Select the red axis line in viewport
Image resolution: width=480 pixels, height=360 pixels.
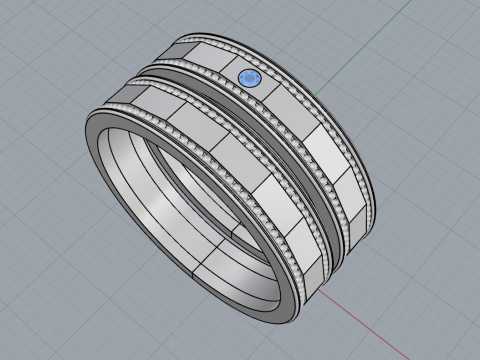365,324
